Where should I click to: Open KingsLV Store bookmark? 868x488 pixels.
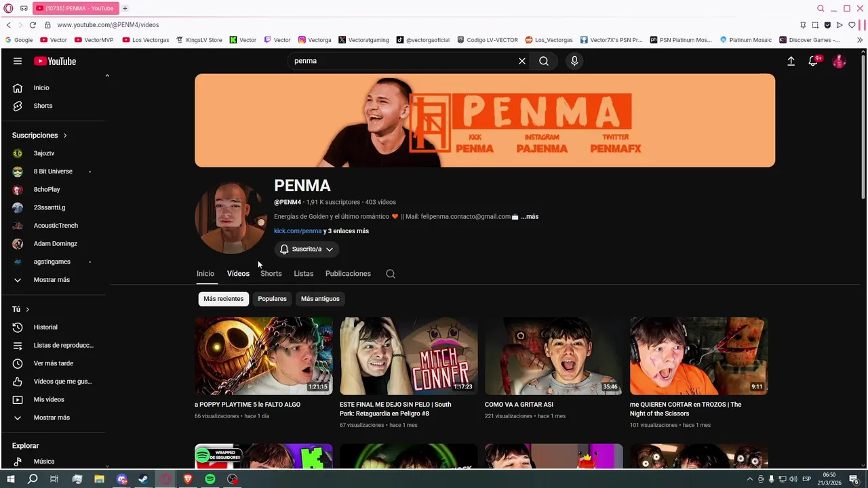[x=199, y=40]
